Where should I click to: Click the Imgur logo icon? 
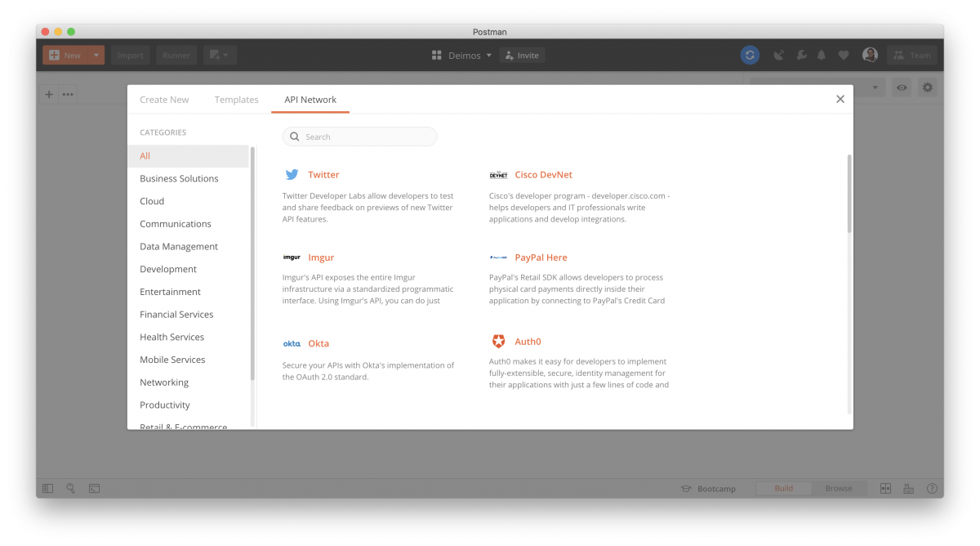[292, 257]
